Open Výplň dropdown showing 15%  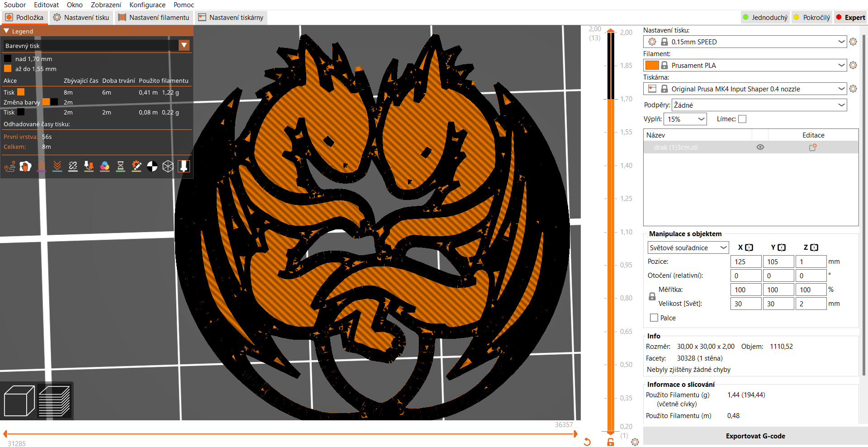pos(685,119)
